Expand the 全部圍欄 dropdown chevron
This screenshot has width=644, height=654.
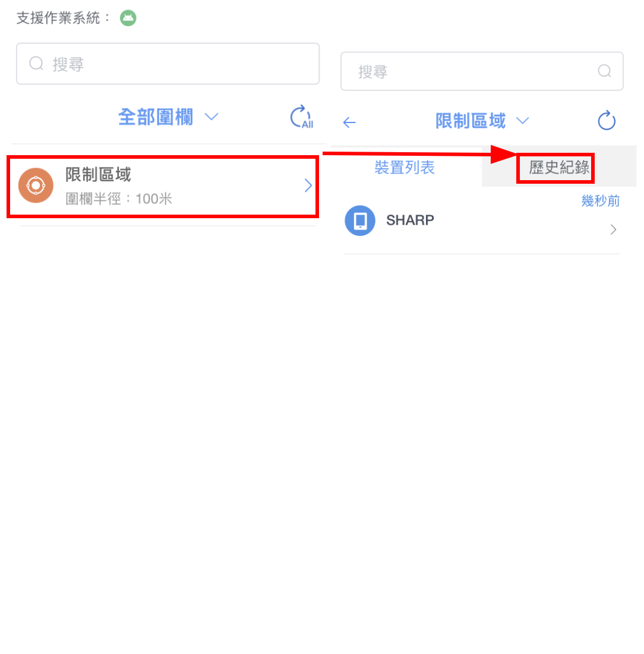211,117
